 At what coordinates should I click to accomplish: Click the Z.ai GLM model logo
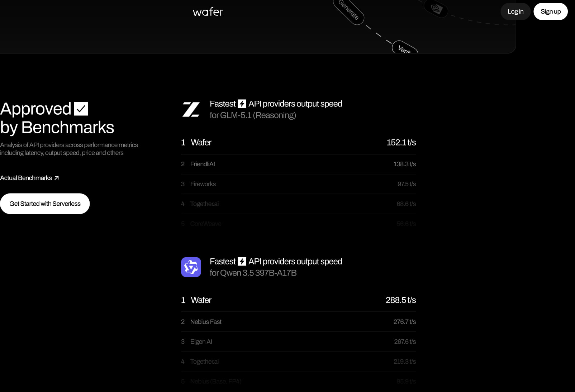point(191,110)
